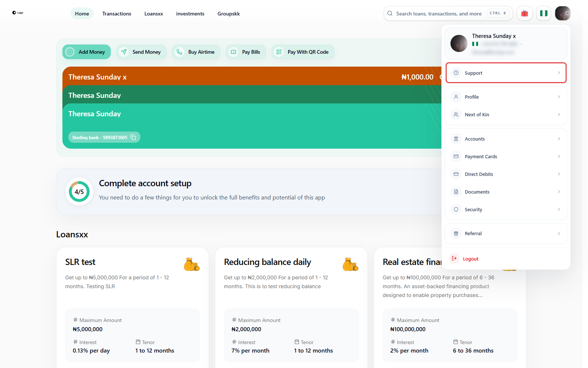This screenshot has height=368, width=588.
Task: Select Security in the profile menu
Action: [x=506, y=209]
